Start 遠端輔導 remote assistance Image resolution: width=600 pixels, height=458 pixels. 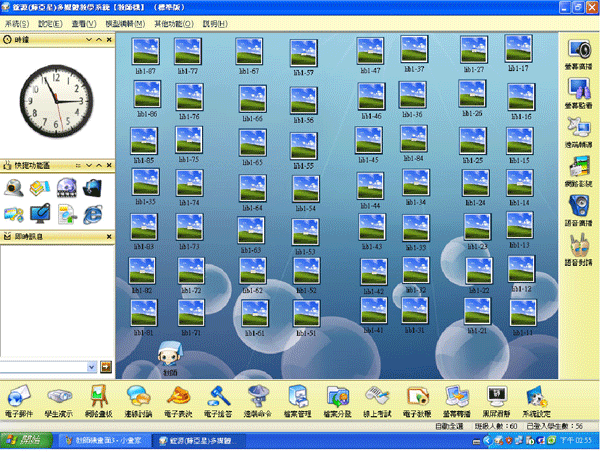click(x=579, y=132)
